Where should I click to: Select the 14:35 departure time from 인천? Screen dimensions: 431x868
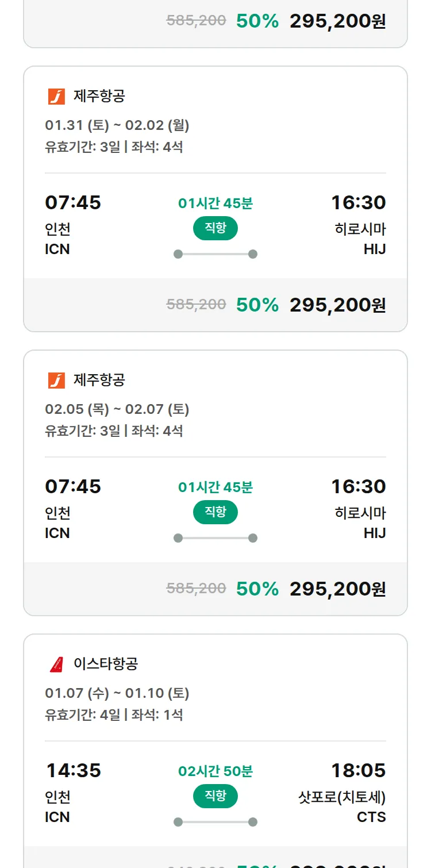point(73,770)
